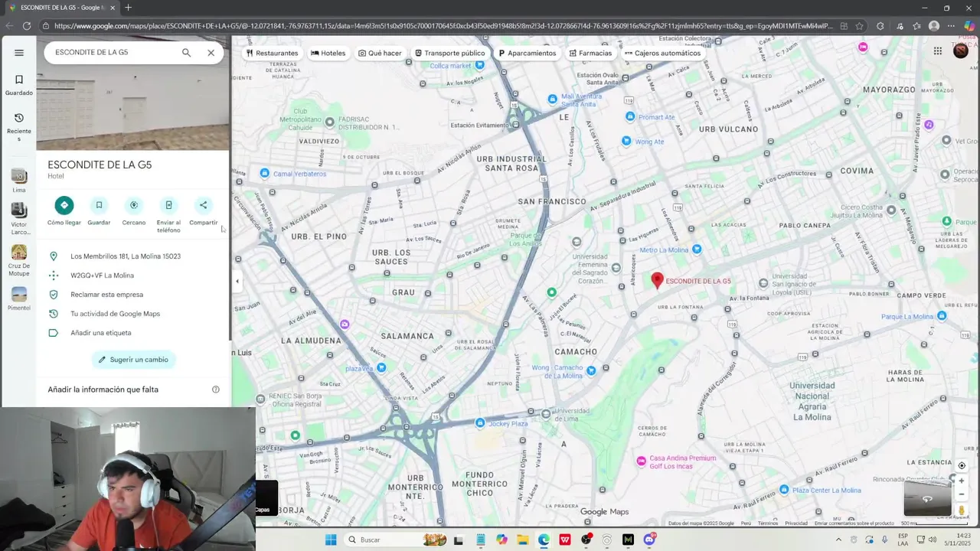The image size is (980, 551).
Task: Click the Camal Yerbateros marker
Action: point(265,174)
